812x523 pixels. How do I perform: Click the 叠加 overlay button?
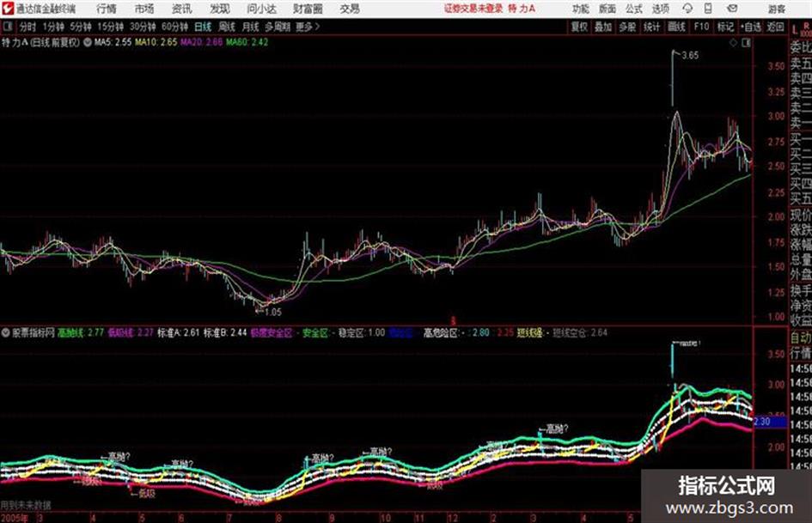click(603, 27)
